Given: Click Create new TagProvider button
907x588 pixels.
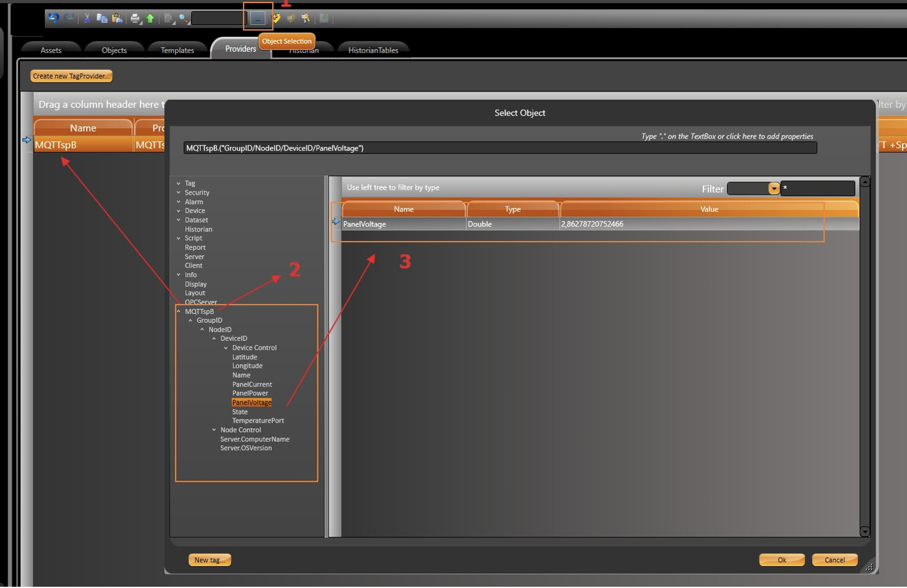Looking at the screenshot, I should pyautogui.click(x=71, y=76).
